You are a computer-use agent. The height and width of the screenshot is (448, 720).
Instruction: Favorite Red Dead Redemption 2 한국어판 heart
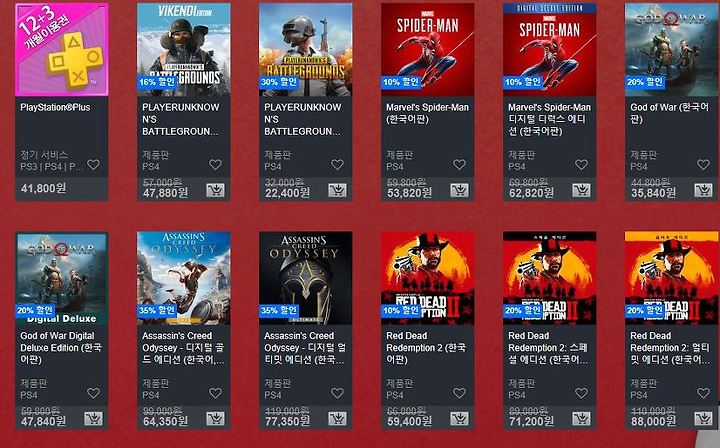pyautogui.click(x=459, y=393)
